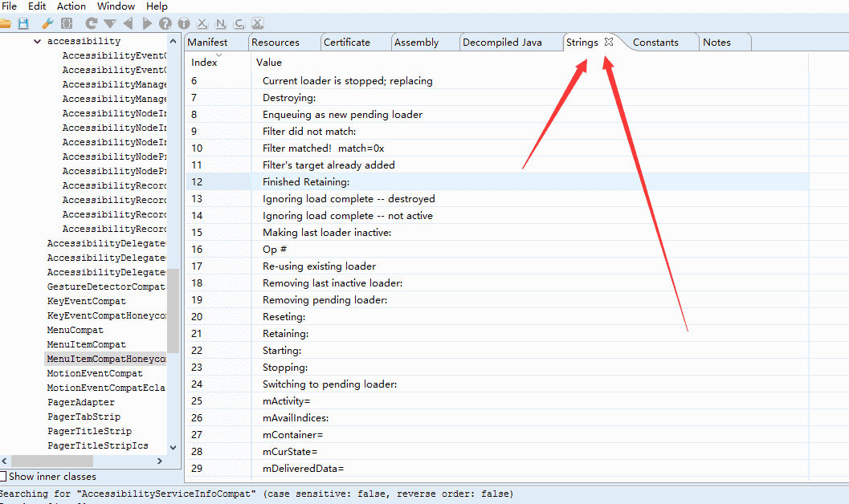Click the right-pointing triangle toolbar icon

(147, 24)
